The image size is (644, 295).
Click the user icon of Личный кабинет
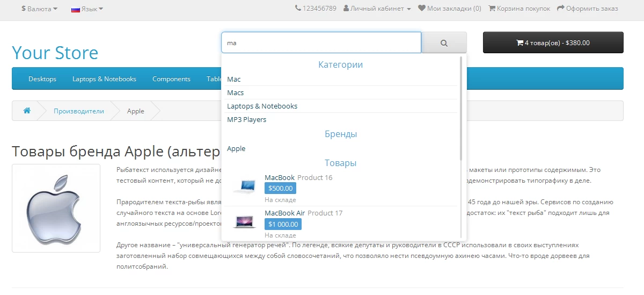click(x=346, y=9)
